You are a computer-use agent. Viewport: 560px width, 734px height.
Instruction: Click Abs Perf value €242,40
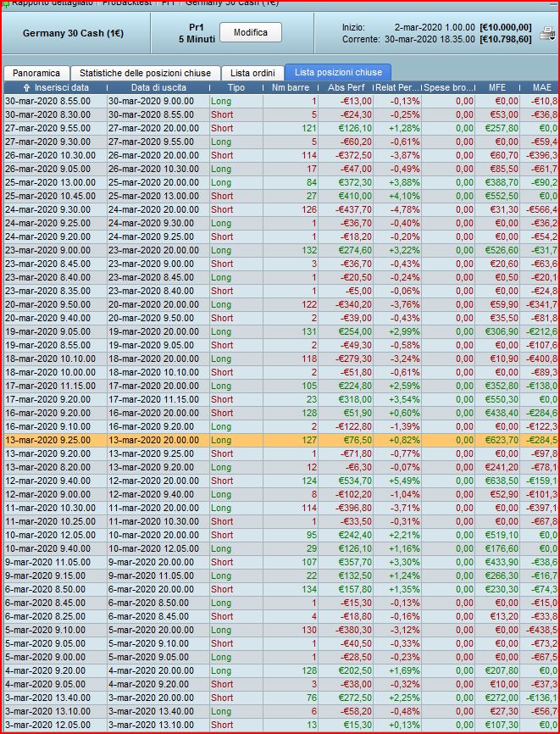355,536
